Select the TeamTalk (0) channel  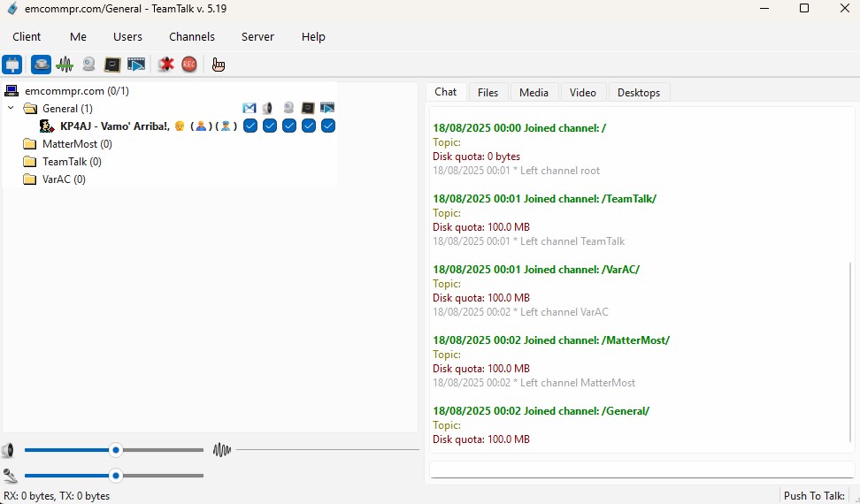(x=72, y=162)
